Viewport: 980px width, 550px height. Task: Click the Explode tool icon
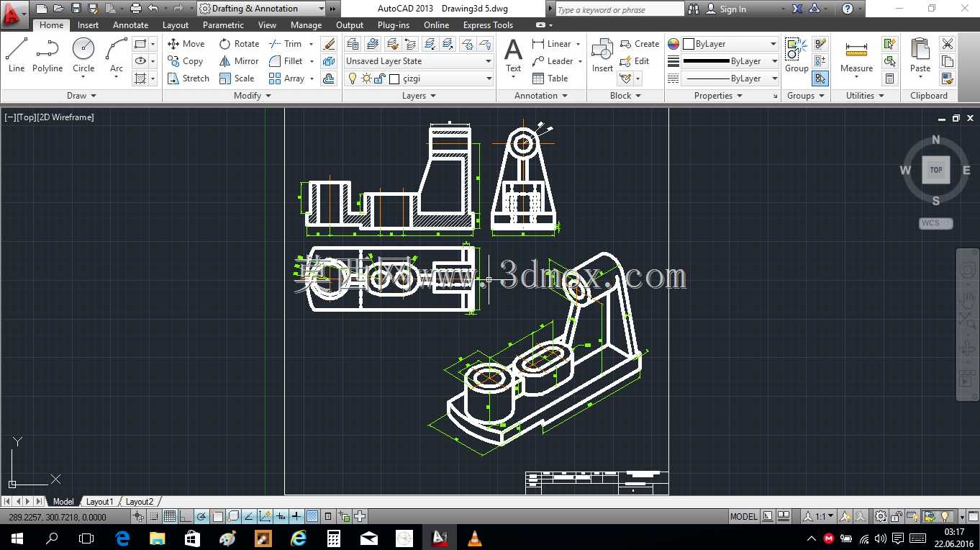329,61
